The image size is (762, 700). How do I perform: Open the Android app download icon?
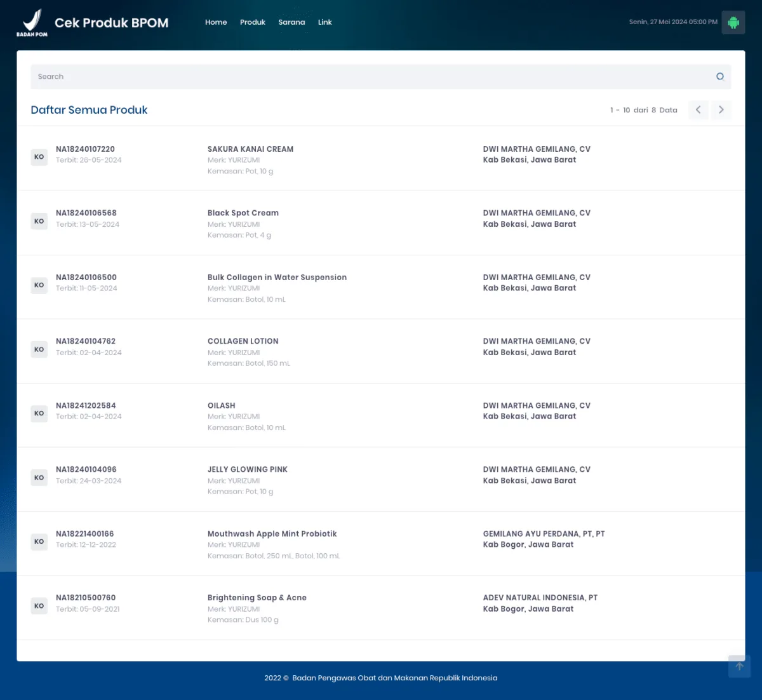733,22
